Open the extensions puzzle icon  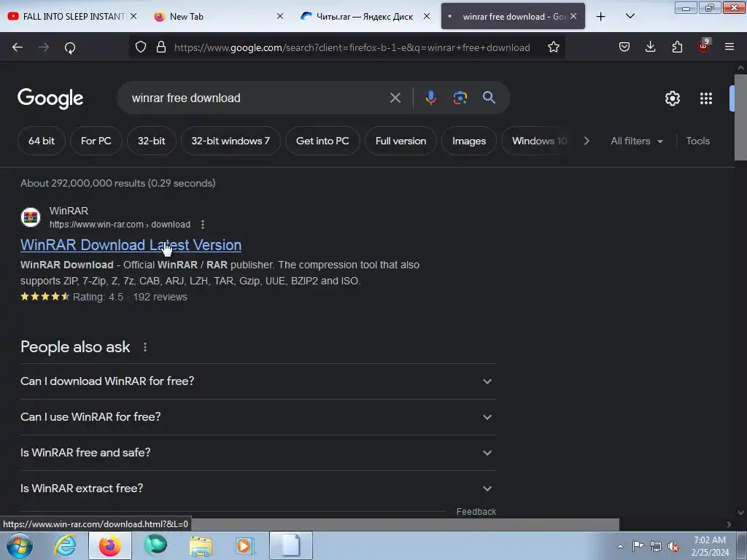pos(677,47)
